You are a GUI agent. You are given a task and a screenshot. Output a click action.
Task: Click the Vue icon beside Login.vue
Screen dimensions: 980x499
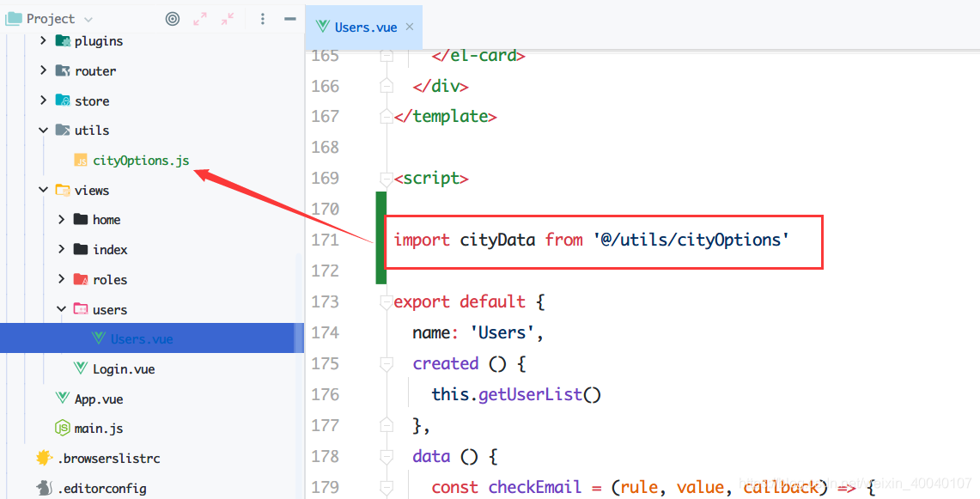point(80,368)
